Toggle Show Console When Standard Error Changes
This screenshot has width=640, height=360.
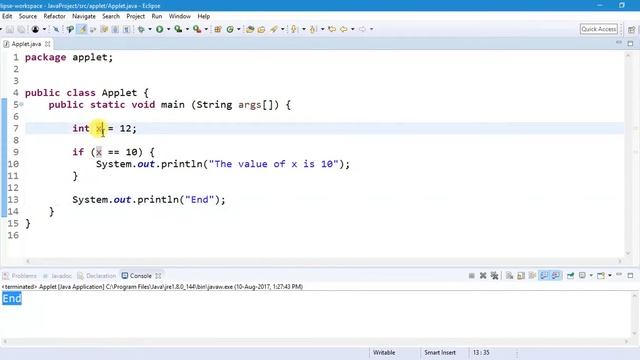[556, 276]
